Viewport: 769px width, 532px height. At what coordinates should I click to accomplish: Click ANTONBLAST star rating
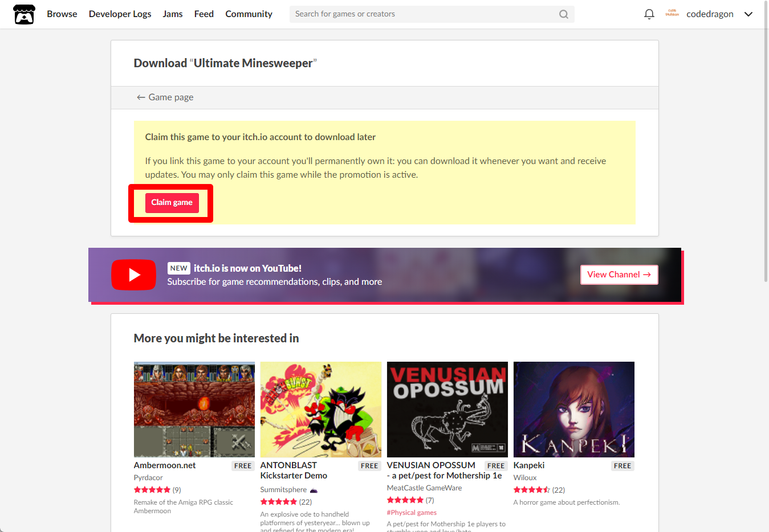[x=279, y=502]
